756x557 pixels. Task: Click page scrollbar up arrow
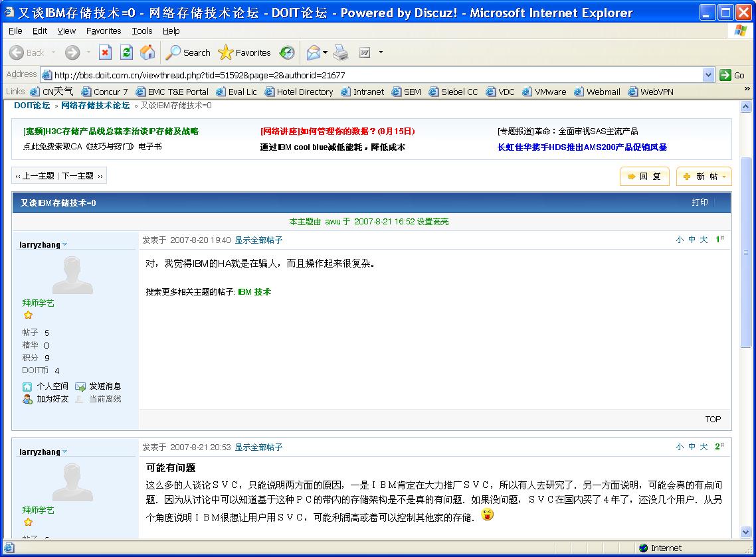click(746, 106)
